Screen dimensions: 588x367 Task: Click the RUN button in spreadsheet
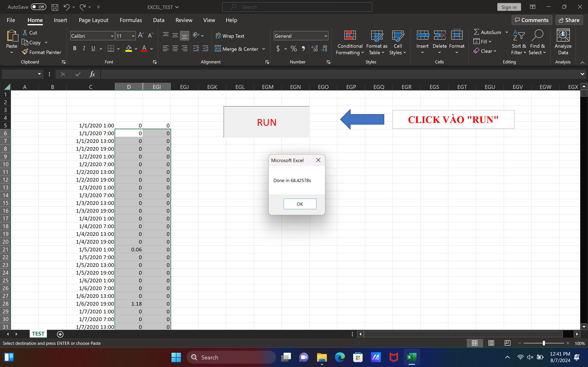coord(266,122)
